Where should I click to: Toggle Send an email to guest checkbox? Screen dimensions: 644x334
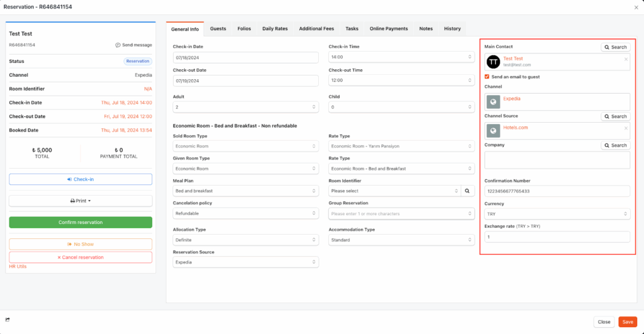tap(487, 77)
